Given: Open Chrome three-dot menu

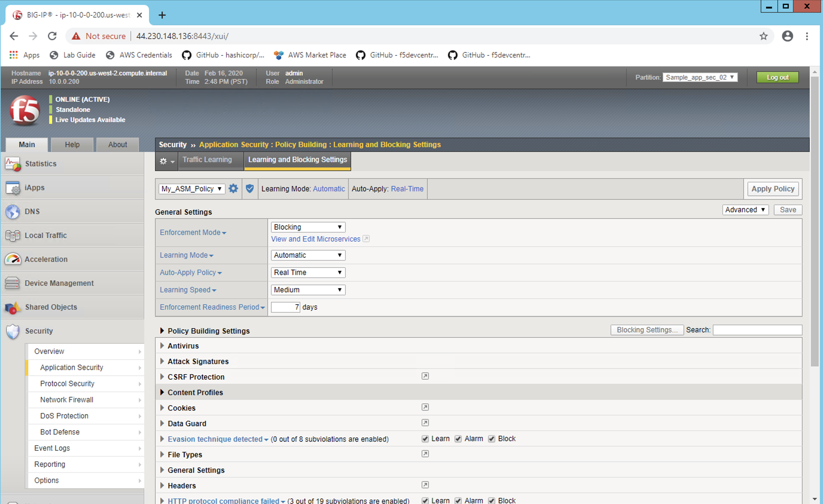Looking at the screenshot, I should (807, 36).
